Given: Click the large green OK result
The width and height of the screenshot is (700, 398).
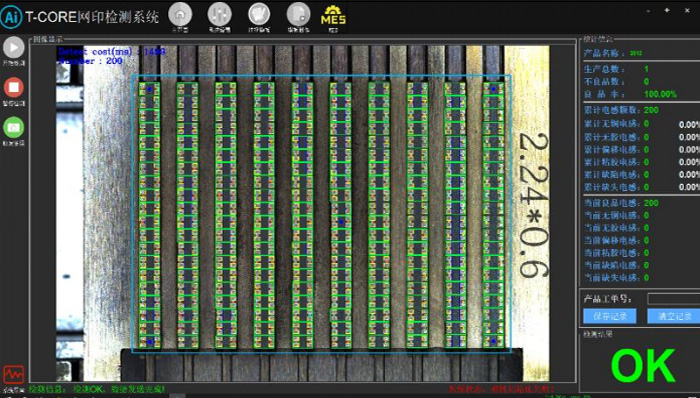Looking at the screenshot, I should pos(643,366).
